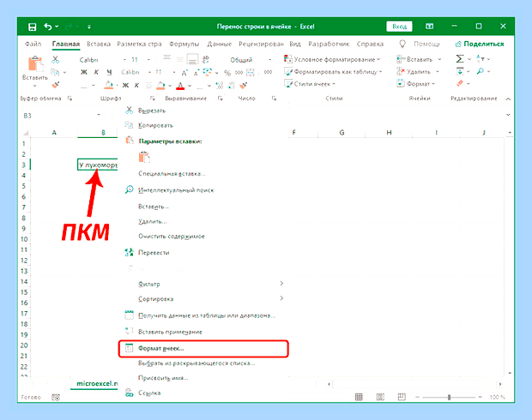Select Page Layout view icon in status bar
The width and height of the screenshot is (532, 420).
pyautogui.click(x=380, y=397)
